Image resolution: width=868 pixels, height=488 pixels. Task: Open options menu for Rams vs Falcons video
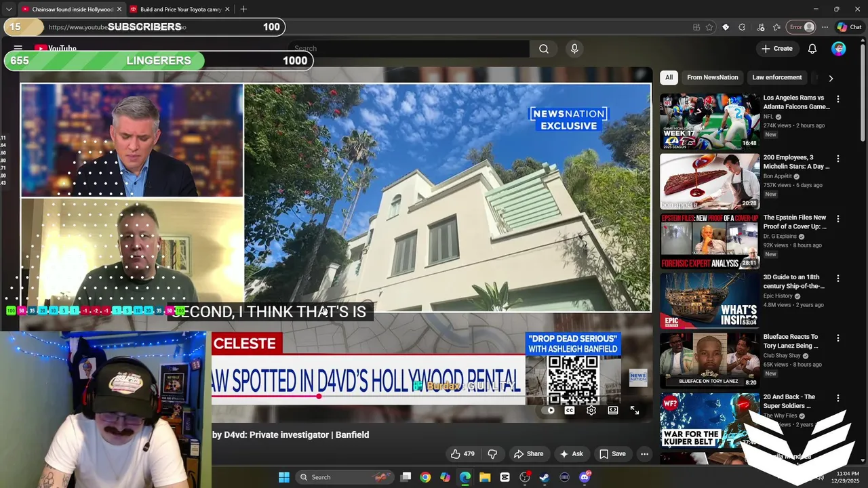[838, 99]
